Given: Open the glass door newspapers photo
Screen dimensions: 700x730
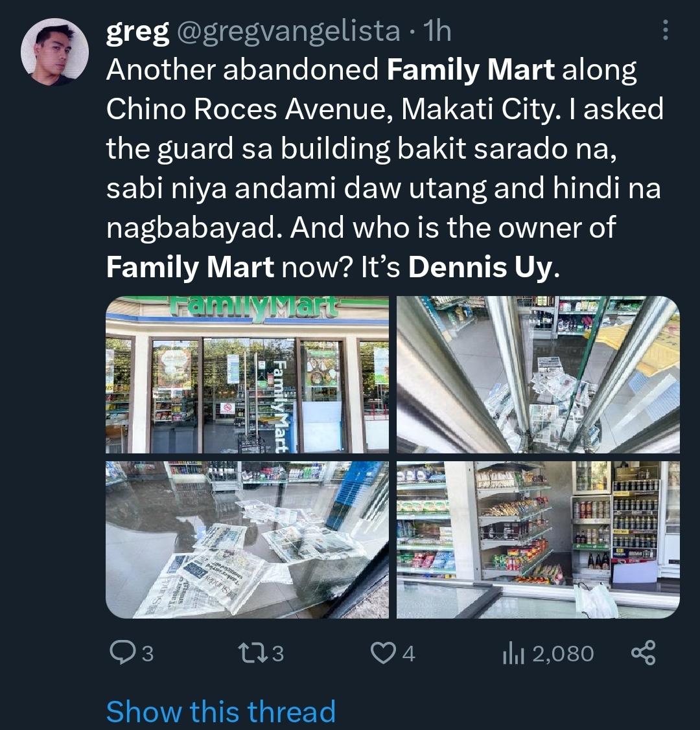Looking at the screenshot, I should tap(538, 375).
